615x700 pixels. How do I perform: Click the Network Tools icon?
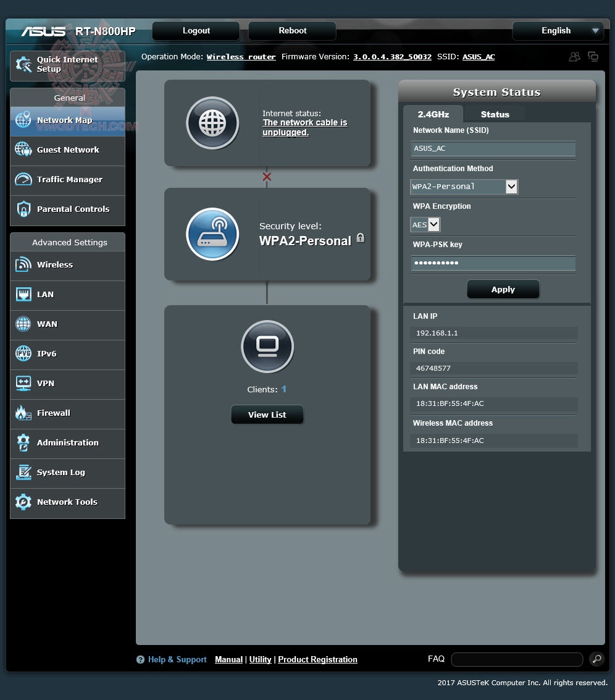(x=23, y=502)
